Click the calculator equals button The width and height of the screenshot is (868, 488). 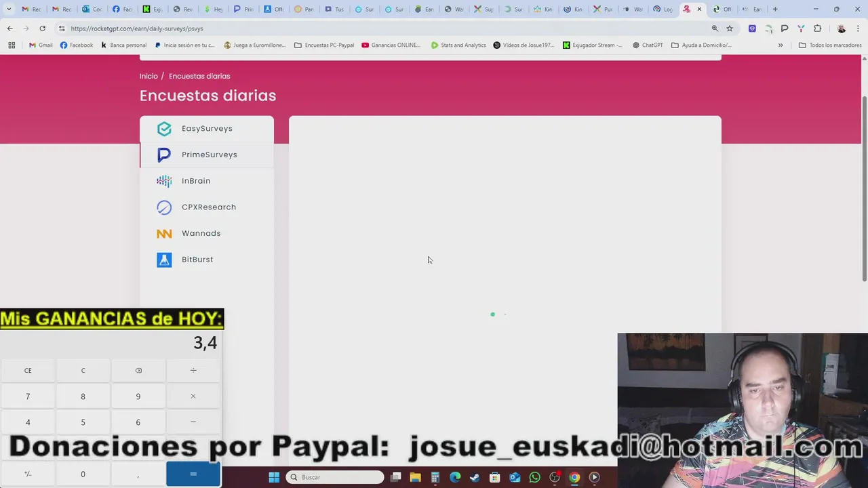(193, 474)
